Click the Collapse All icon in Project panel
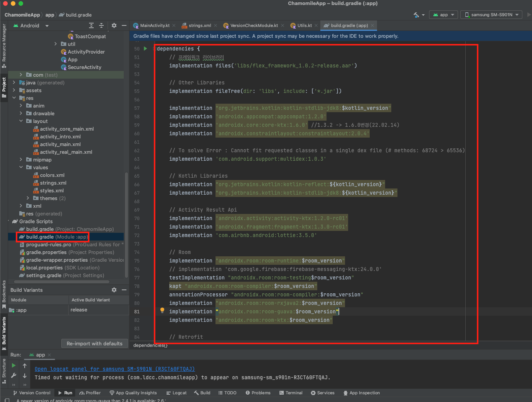Viewport: 532px width, 402px height. (x=101, y=25)
